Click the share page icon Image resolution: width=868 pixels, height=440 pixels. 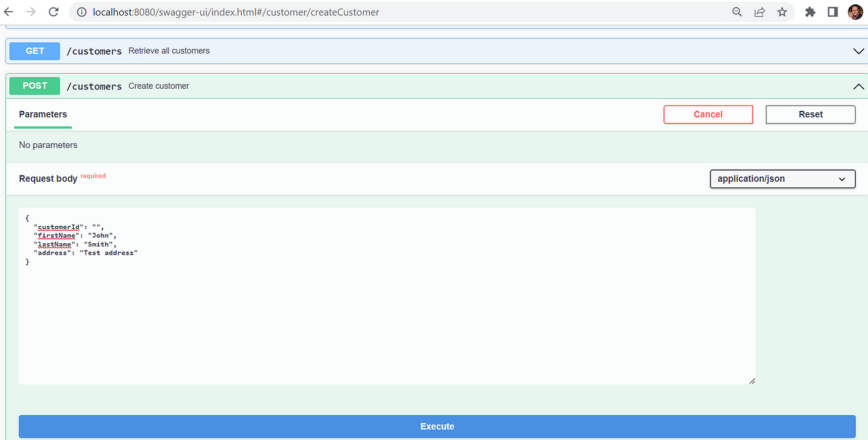[x=759, y=12]
